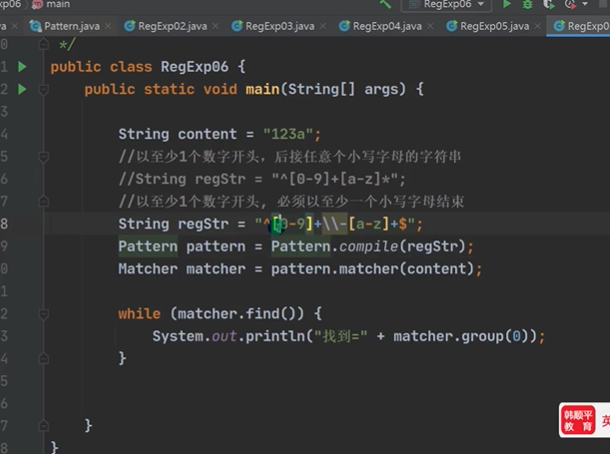Switch to the RegExp04.java tab
The height and width of the screenshot is (454, 610).
click(387, 26)
